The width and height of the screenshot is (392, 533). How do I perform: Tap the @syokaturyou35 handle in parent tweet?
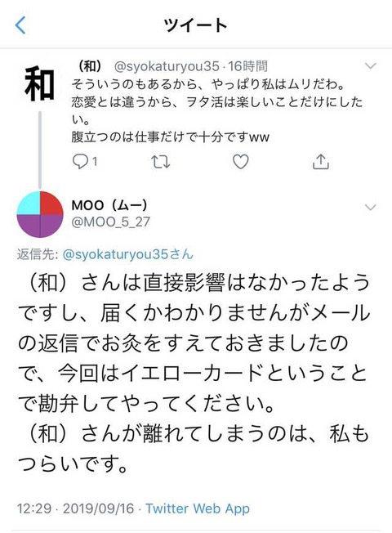(x=167, y=66)
